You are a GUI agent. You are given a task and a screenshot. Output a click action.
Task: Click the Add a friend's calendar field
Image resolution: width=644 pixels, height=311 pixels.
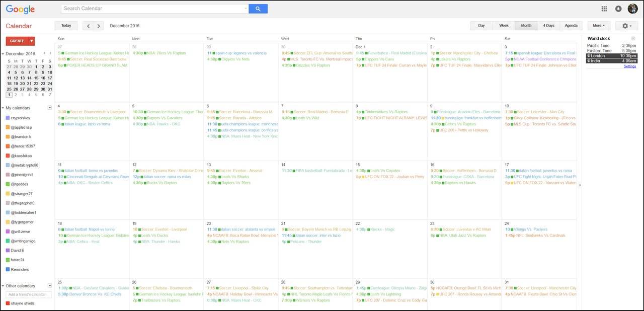click(x=29, y=294)
